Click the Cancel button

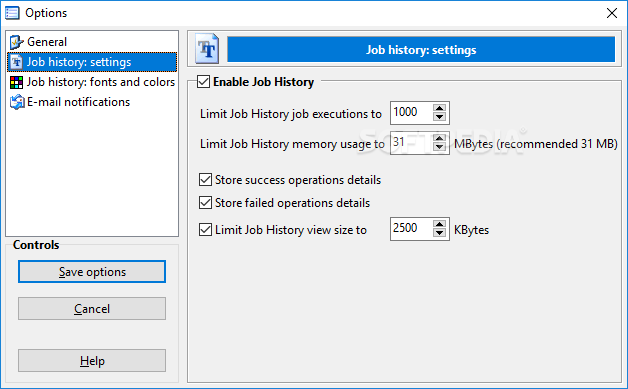(92, 308)
